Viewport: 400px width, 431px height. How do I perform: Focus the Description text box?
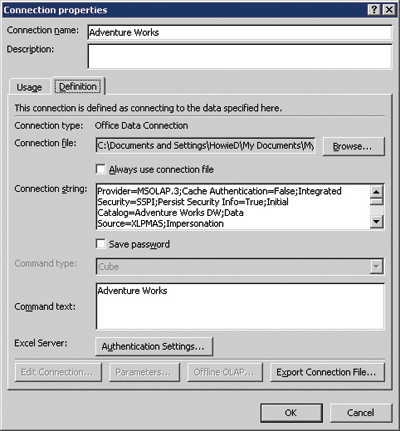point(240,57)
